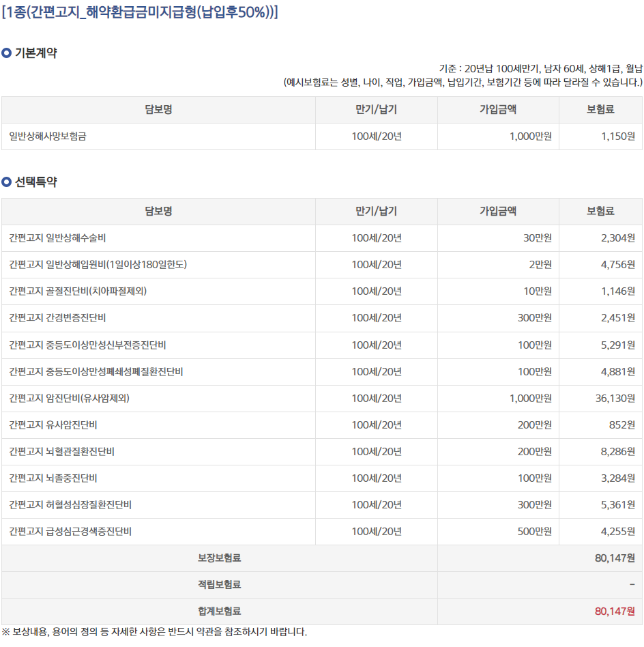Click the red 80,147원 total premium
Screen dimensions: 644x647
pyautogui.click(x=615, y=611)
